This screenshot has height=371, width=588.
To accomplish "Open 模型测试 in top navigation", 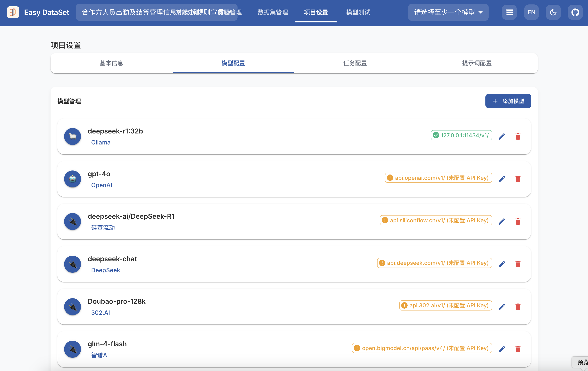I will (358, 12).
